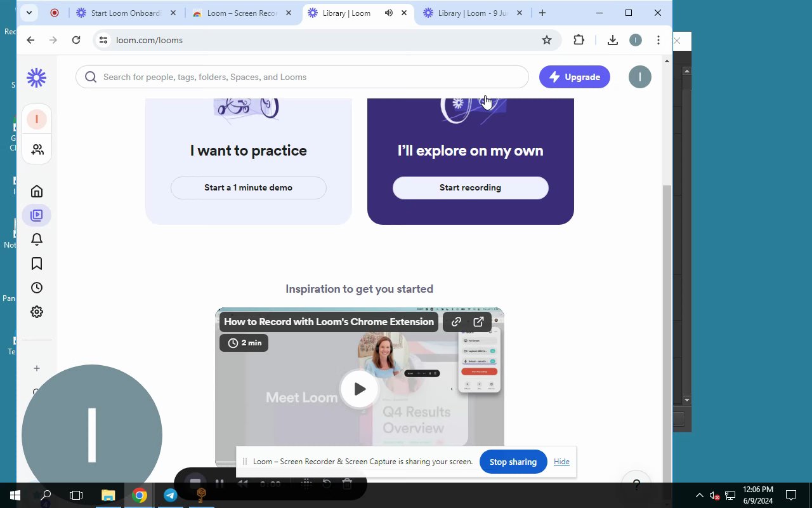This screenshot has height=508, width=812.
Task: Click the plus icon in Loom sidebar
Action: [37, 368]
